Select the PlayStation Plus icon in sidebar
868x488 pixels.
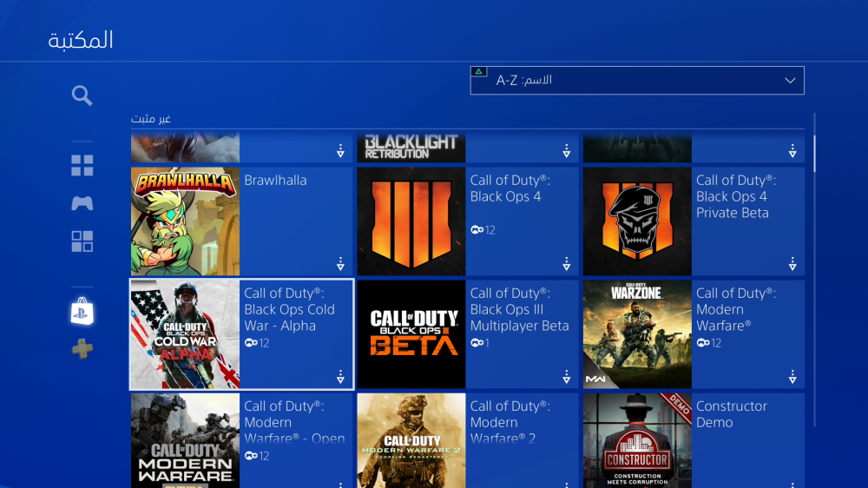tap(82, 349)
